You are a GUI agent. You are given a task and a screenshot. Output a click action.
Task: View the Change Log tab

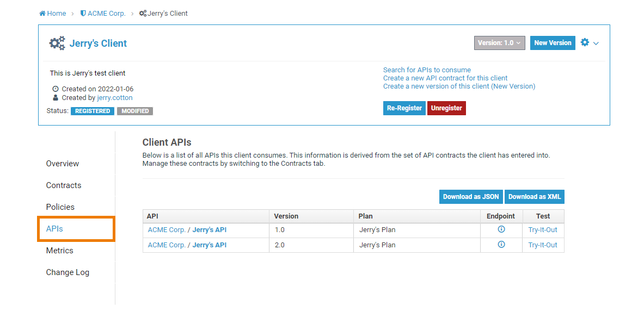click(x=68, y=272)
